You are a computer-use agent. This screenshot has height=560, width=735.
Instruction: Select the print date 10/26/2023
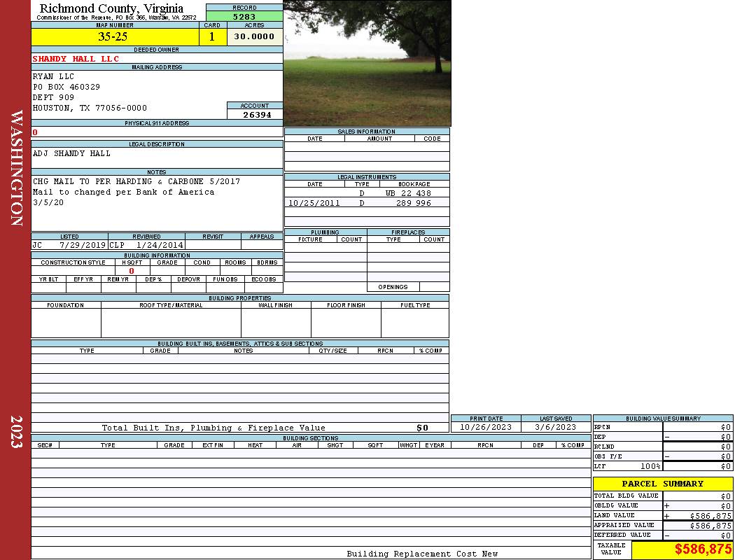(485, 427)
